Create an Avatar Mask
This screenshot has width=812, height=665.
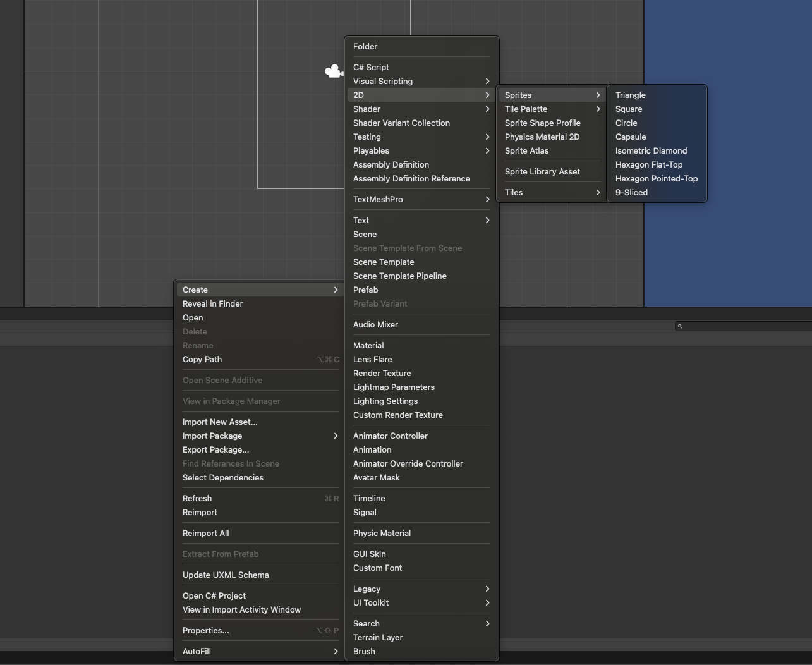coord(421,477)
